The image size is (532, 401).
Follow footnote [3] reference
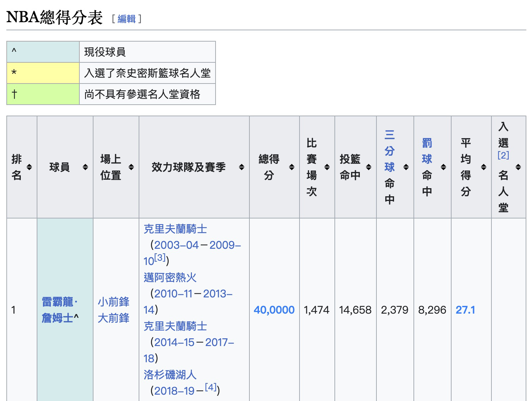coord(160,258)
